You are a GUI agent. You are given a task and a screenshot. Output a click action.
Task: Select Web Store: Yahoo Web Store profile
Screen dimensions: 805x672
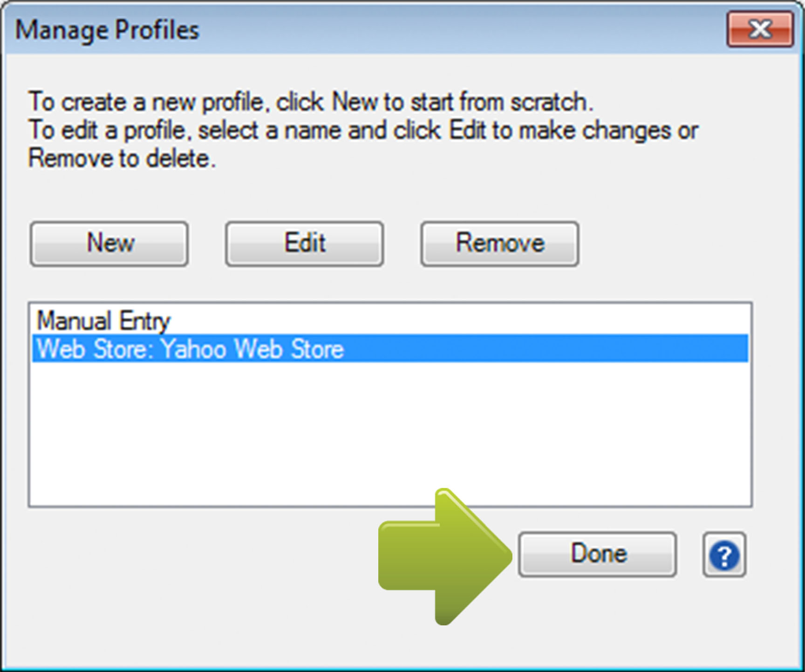390,348
